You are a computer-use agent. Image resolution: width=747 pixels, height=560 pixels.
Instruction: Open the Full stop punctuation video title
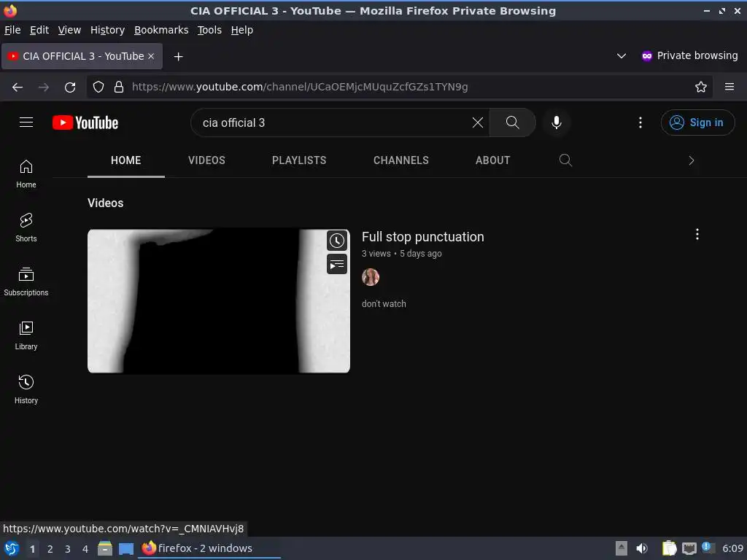click(422, 237)
